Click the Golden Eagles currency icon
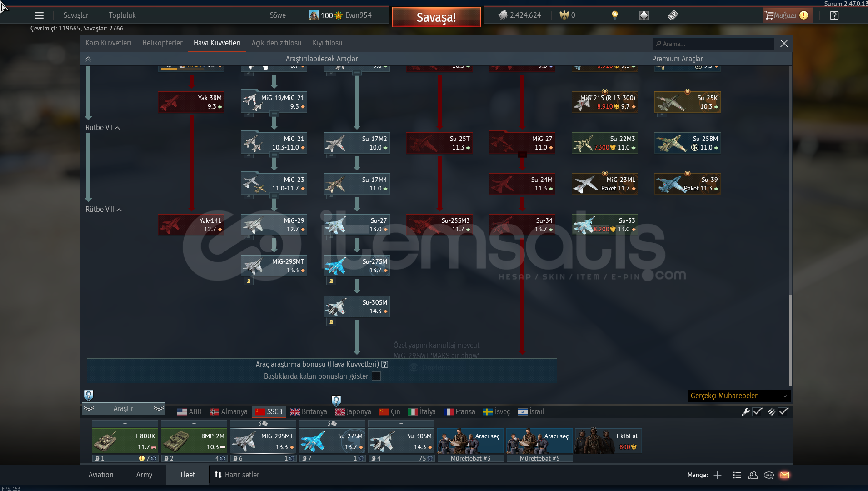 pos(564,15)
